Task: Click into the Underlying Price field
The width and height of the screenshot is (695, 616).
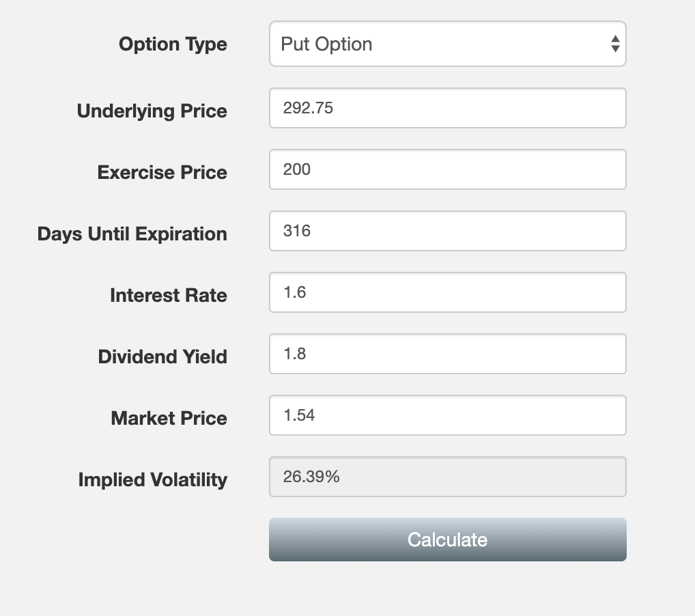Action: [447, 107]
